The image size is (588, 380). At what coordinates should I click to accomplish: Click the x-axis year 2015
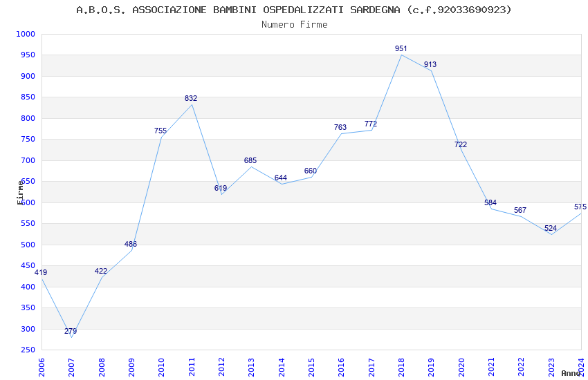click(311, 368)
